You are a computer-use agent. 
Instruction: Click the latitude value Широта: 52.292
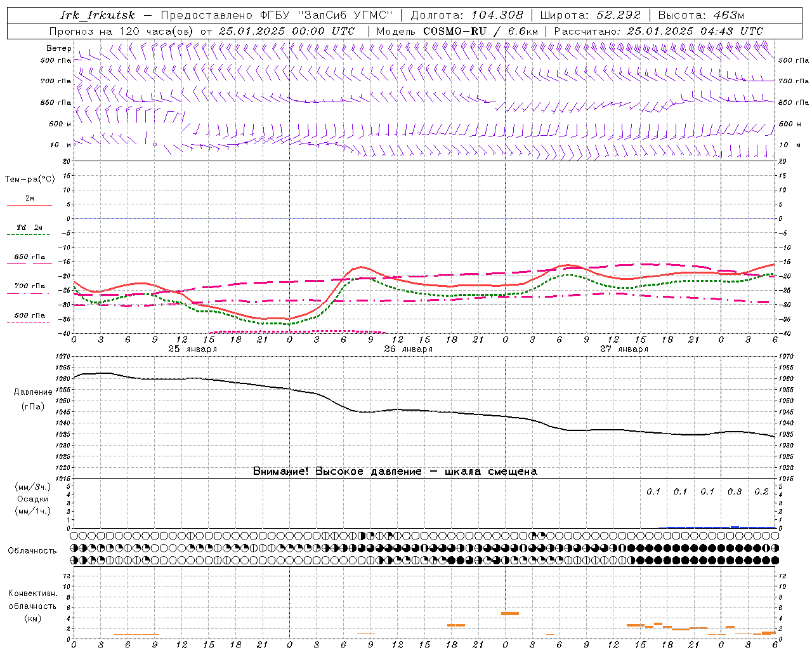(x=591, y=15)
